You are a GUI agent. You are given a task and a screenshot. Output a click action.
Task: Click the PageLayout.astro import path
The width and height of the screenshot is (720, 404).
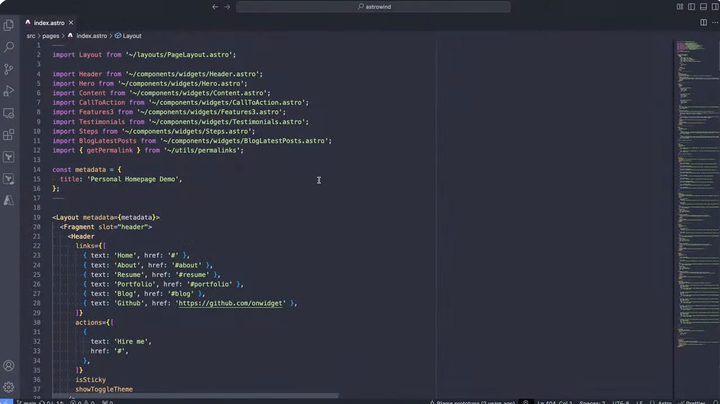(180, 55)
